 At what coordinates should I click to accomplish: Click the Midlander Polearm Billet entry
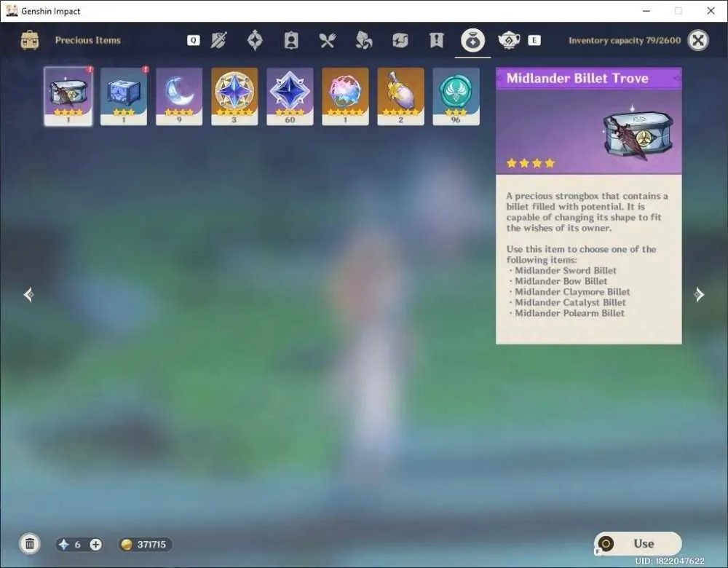click(x=570, y=313)
